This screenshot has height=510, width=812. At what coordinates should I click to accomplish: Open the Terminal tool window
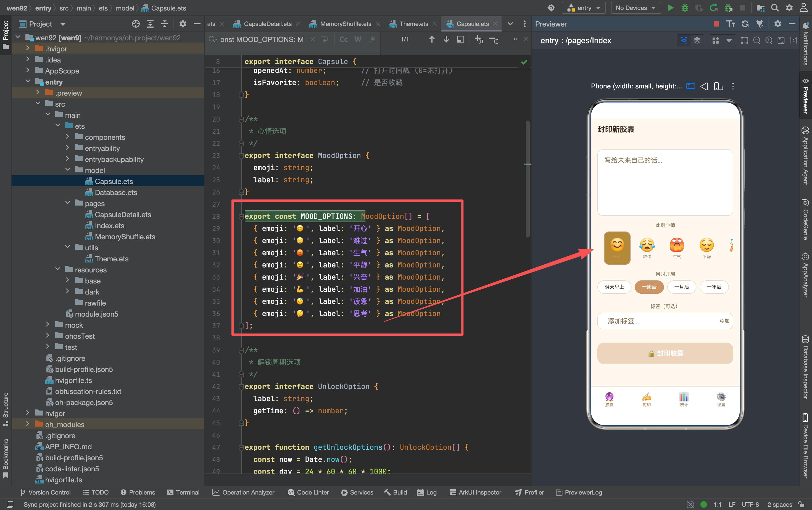click(x=183, y=493)
